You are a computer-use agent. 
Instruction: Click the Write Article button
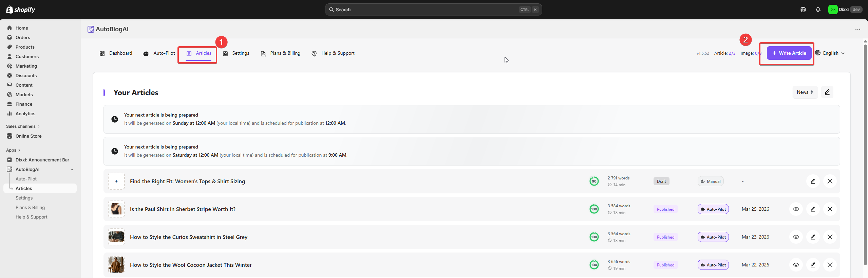pos(789,53)
